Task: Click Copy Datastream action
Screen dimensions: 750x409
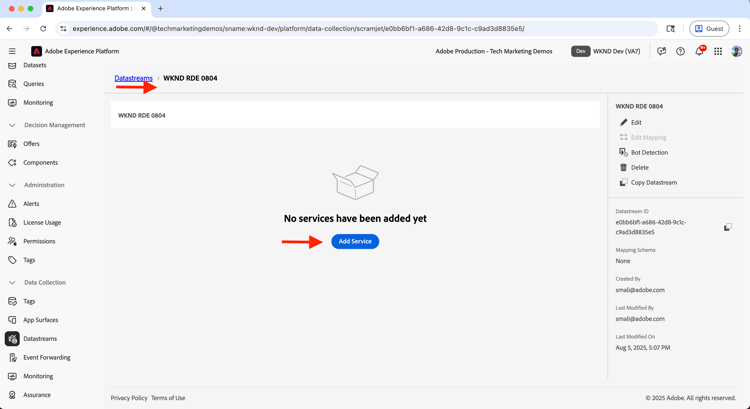Action: pos(648,182)
